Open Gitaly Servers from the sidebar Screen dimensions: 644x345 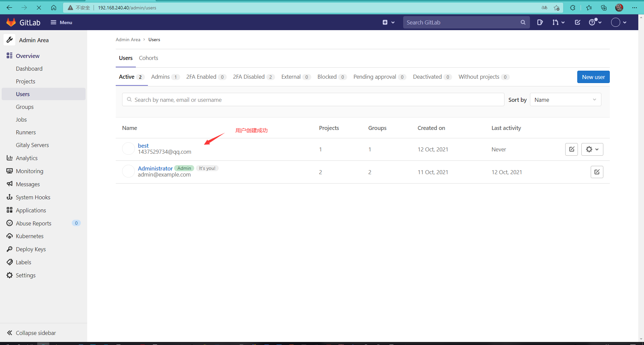[x=32, y=145]
